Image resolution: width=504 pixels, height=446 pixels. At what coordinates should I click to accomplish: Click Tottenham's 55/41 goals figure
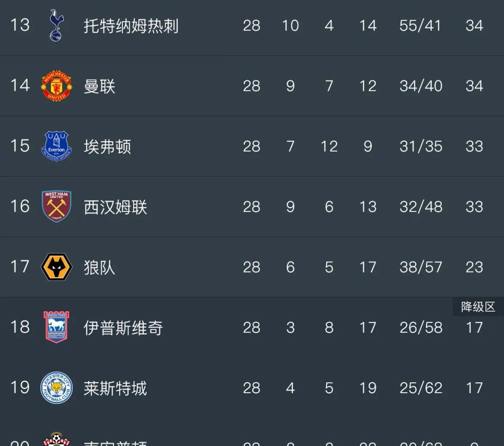tap(420, 26)
